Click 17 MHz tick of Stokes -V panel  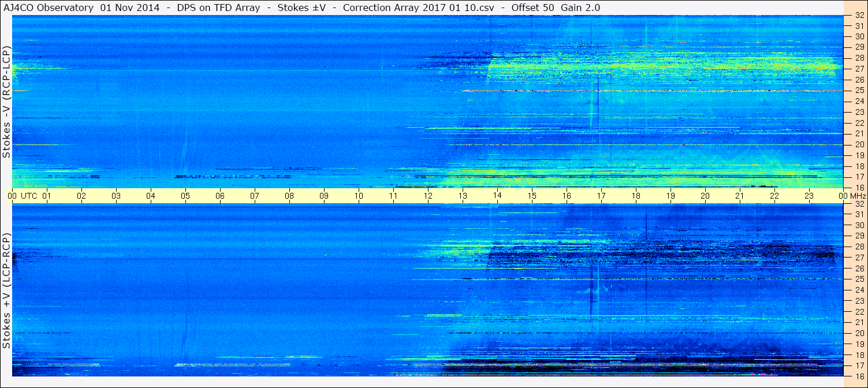(859, 177)
